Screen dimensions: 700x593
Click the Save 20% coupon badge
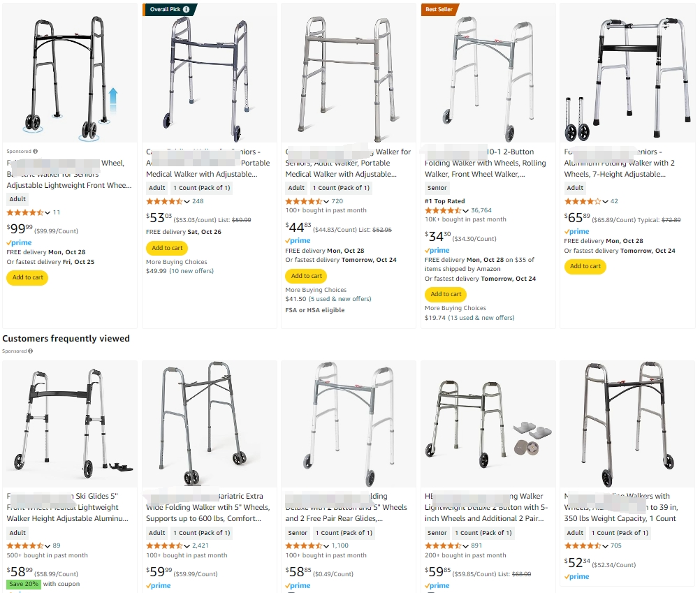click(x=23, y=584)
